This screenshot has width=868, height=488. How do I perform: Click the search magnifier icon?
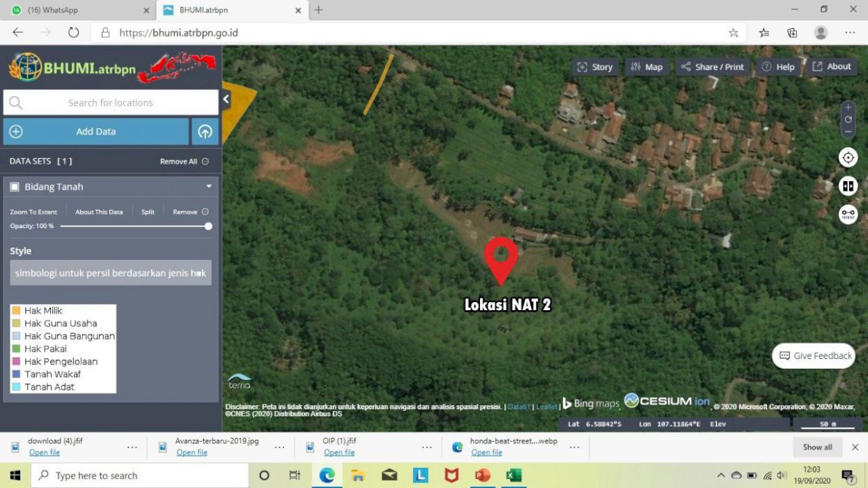click(x=15, y=102)
